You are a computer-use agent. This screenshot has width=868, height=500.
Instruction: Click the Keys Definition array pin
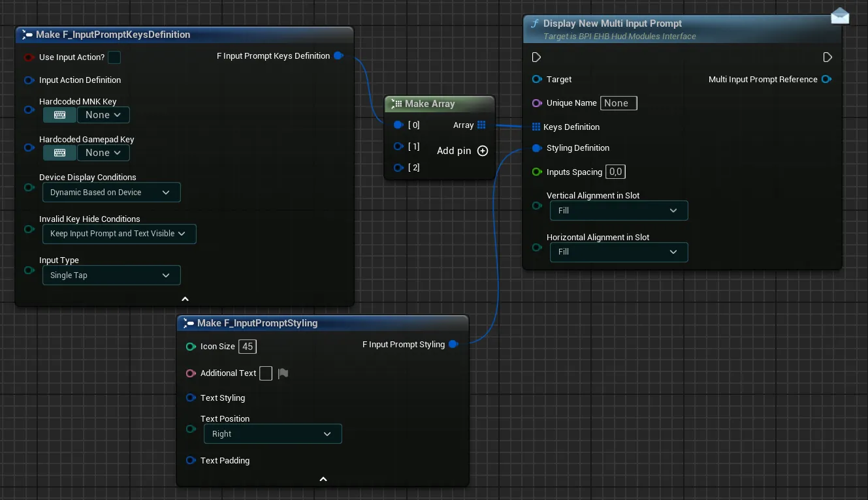[x=536, y=127]
